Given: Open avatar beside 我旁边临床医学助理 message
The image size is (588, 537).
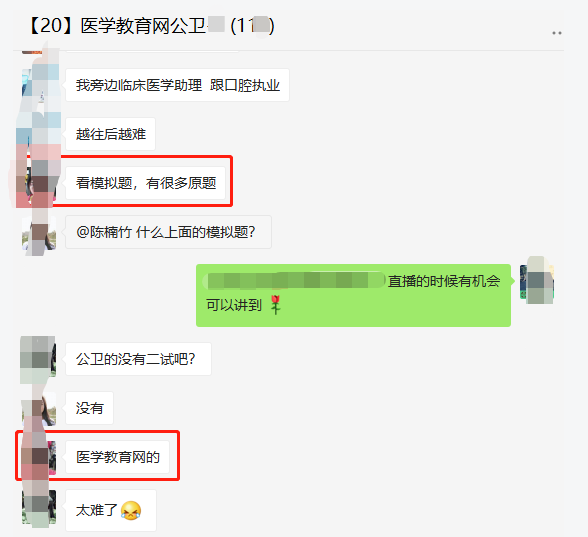Looking at the screenshot, I should [39, 86].
